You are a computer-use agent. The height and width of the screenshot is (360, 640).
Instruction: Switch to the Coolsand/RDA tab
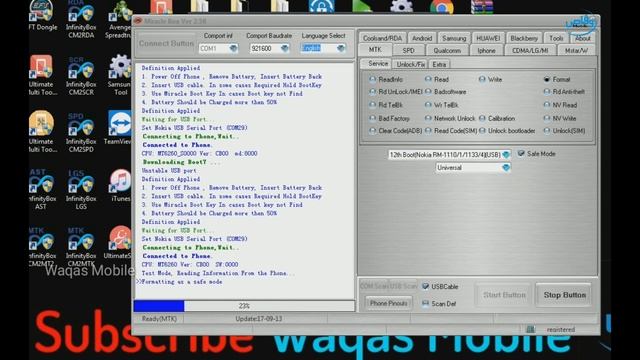382,38
